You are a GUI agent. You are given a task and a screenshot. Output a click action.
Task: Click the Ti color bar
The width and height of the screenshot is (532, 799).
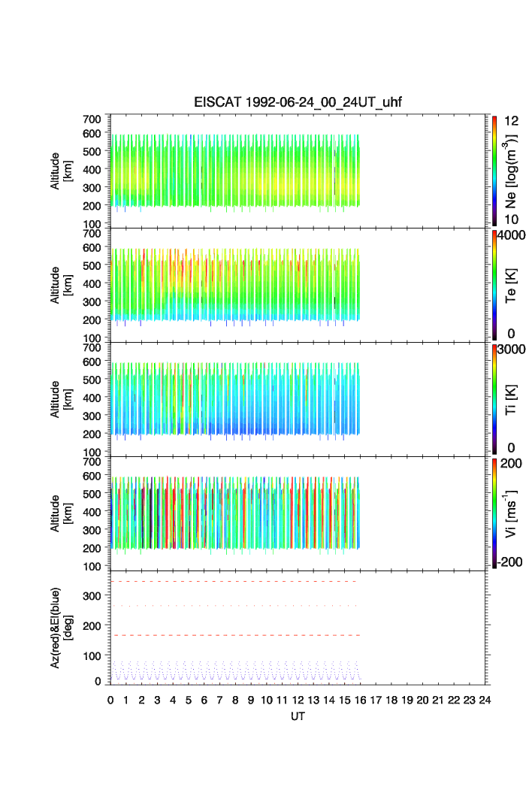(x=494, y=399)
